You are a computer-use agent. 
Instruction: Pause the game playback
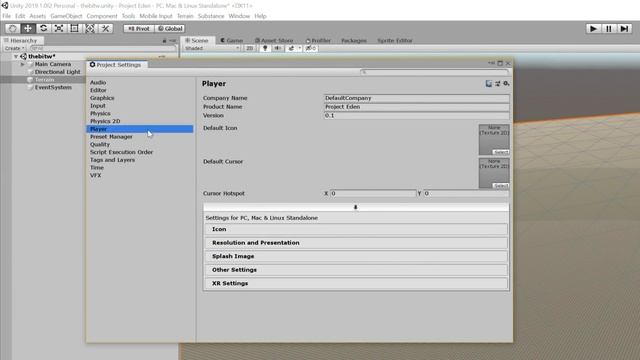coord(609,29)
